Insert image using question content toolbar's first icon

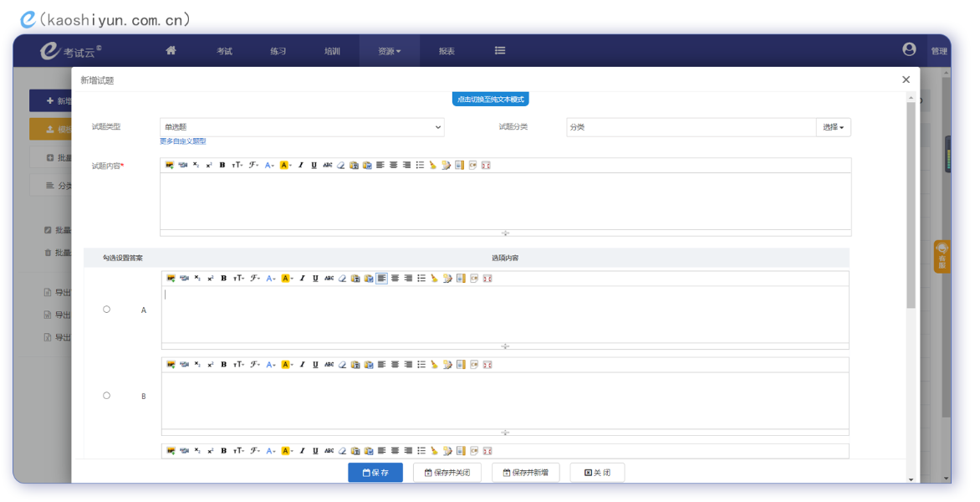click(x=170, y=166)
